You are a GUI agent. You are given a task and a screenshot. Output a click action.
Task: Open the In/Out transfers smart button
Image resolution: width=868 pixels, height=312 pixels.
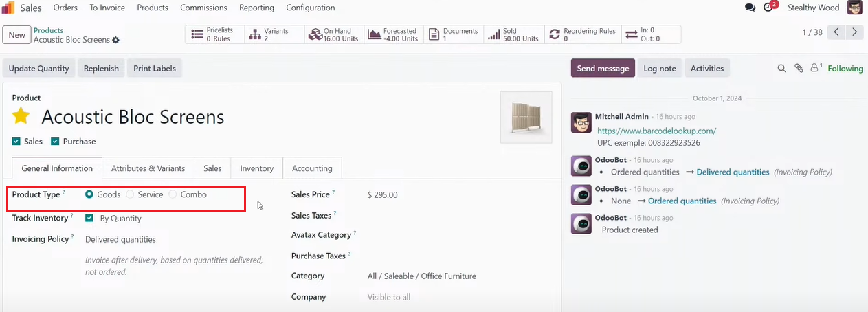pos(651,34)
